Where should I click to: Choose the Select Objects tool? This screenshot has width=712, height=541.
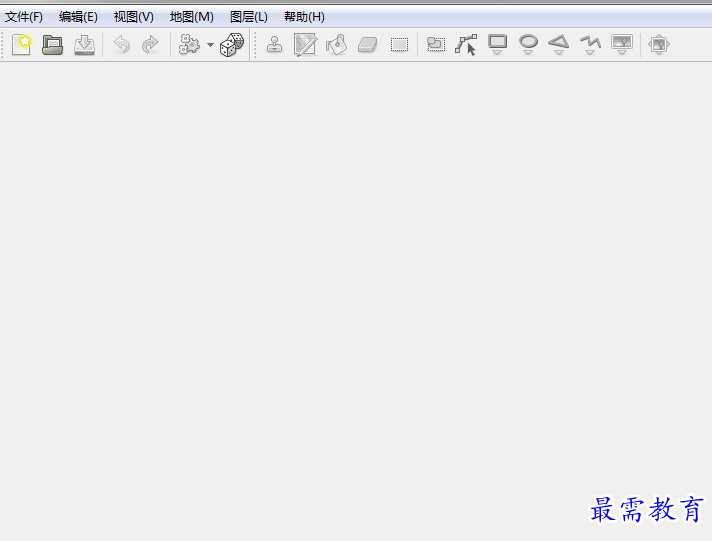436,44
